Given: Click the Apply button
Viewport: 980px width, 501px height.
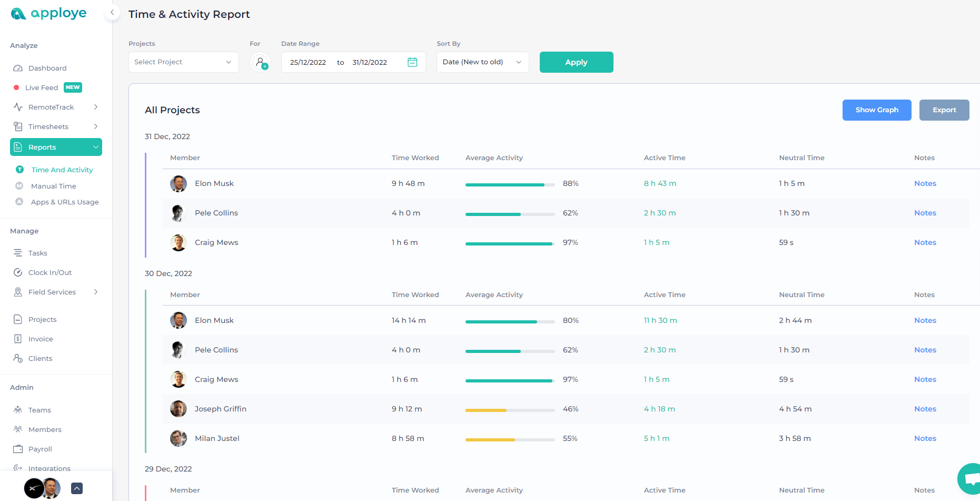Looking at the screenshot, I should [x=576, y=62].
